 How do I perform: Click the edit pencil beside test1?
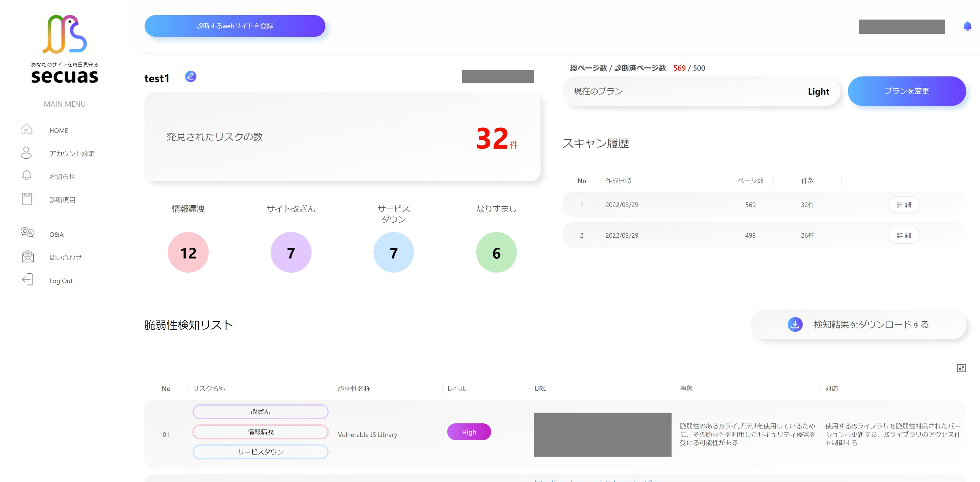coord(191,76)
